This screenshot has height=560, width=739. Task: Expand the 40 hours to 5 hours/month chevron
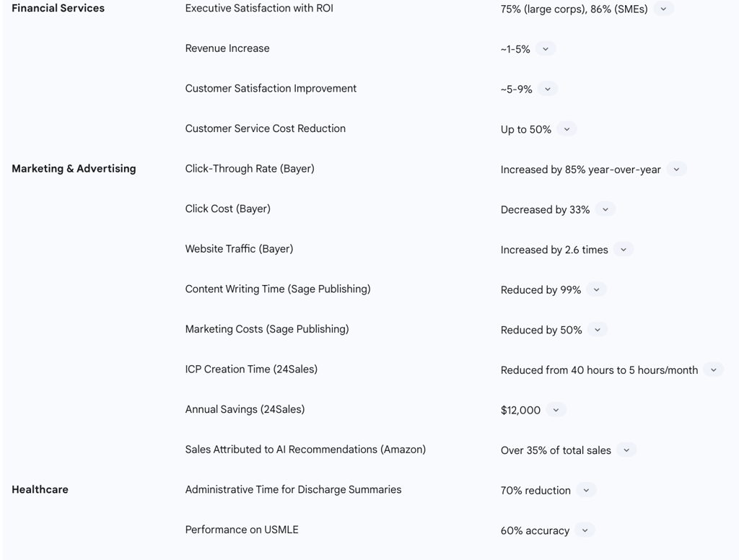click(x=713, y=370)
